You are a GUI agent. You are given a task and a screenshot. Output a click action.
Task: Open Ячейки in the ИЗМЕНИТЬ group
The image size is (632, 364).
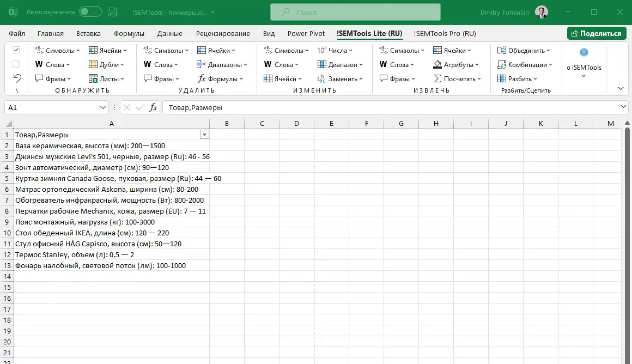point(283,78)
